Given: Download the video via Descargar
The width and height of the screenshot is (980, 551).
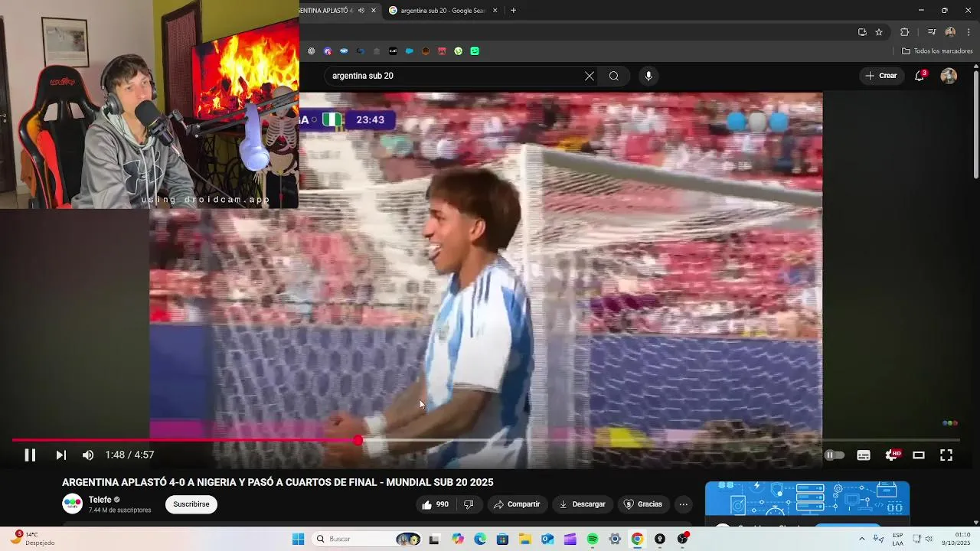Looking at the screenshot, I should (583, 504).
